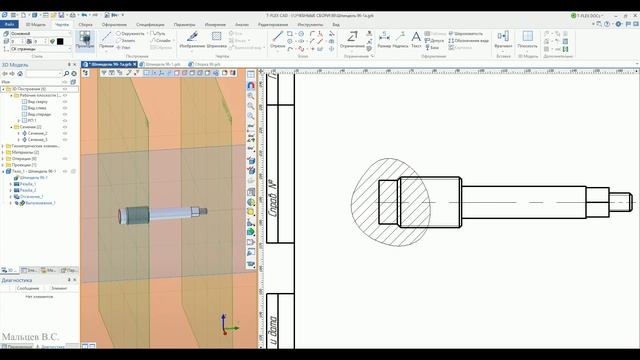Switch to the Сборка document tab

(204, 64)
